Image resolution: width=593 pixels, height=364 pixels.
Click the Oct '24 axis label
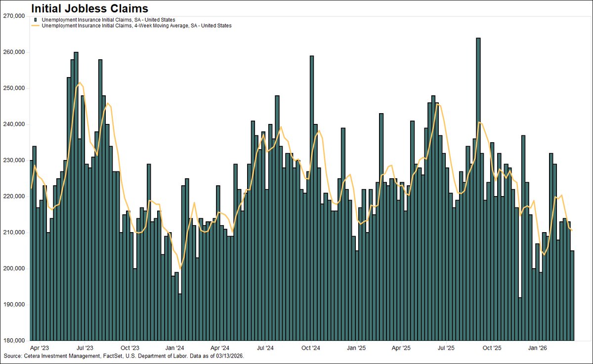pos(312,348)
